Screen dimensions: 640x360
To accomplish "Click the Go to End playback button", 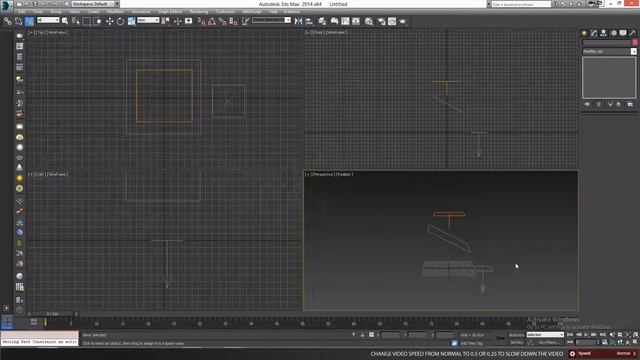I will pyautogui.click(x=602, y=335).
